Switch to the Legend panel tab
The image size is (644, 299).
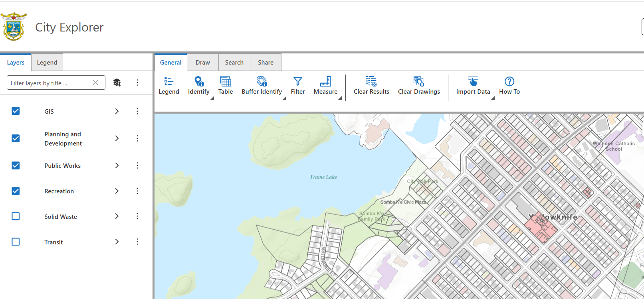tap(47, 63)
